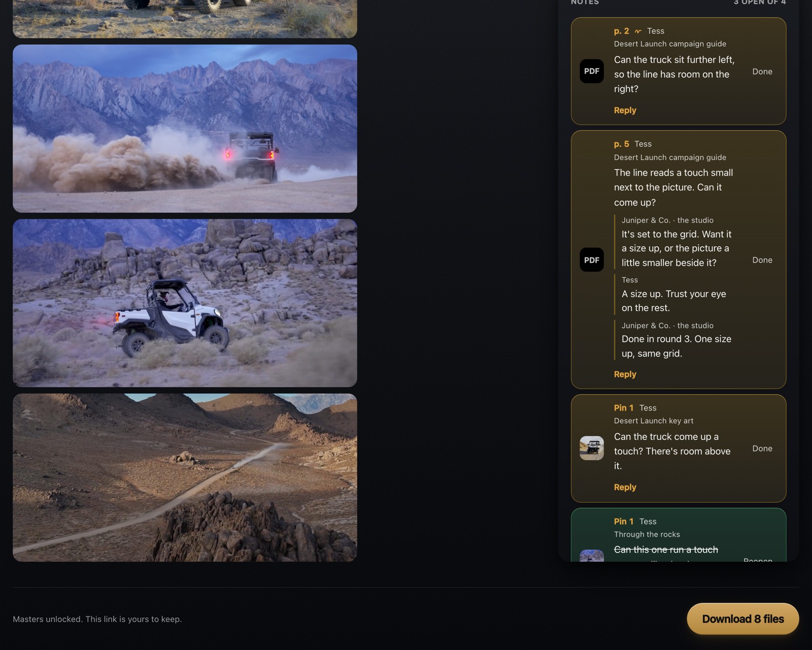Download all 8 files

coord(743,619)
